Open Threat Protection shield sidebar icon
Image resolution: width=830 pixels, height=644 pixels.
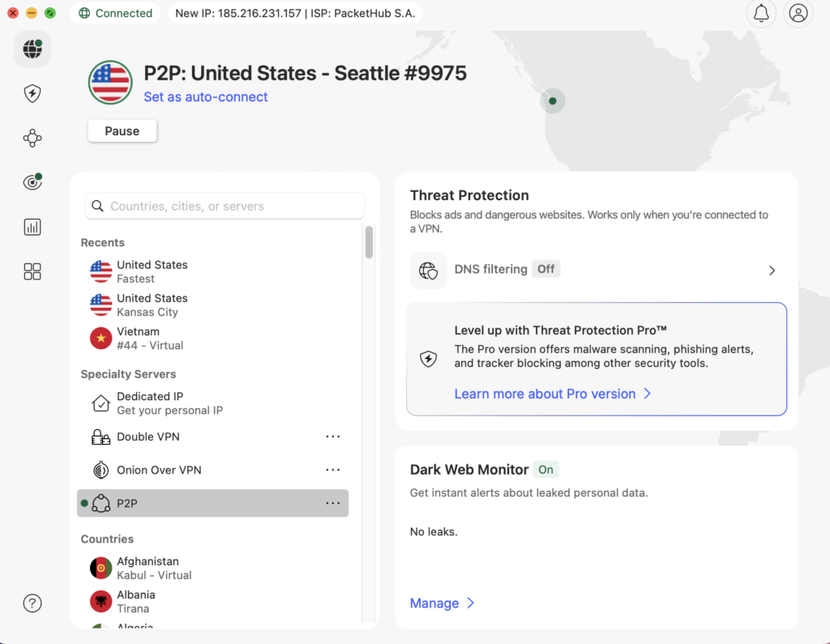(32, 94)
